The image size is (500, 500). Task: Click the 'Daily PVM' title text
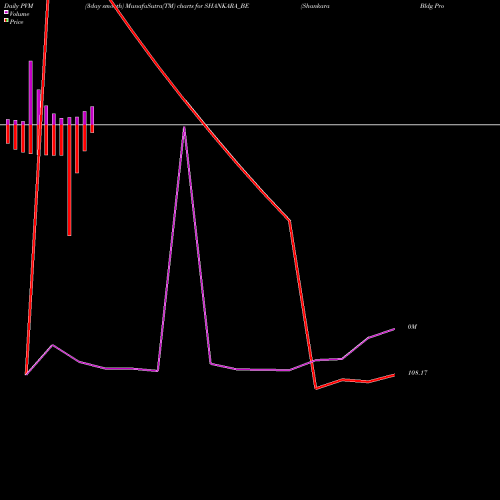pos(19,6)
